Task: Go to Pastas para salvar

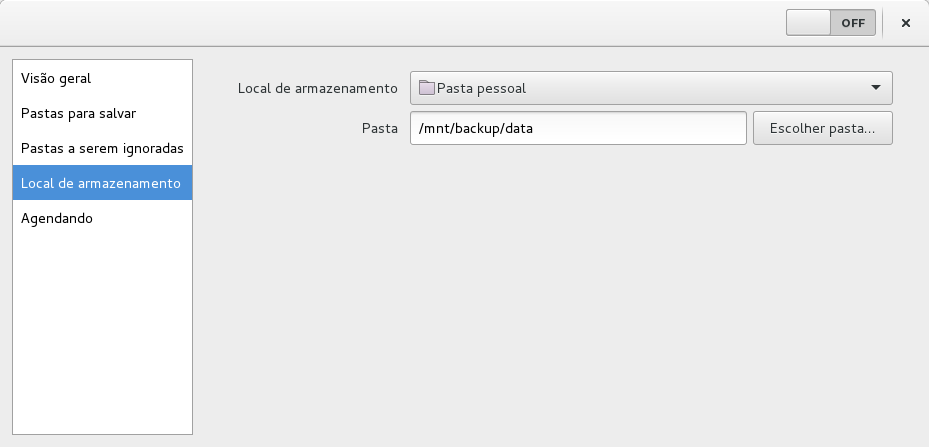Action: coord(78,113)
